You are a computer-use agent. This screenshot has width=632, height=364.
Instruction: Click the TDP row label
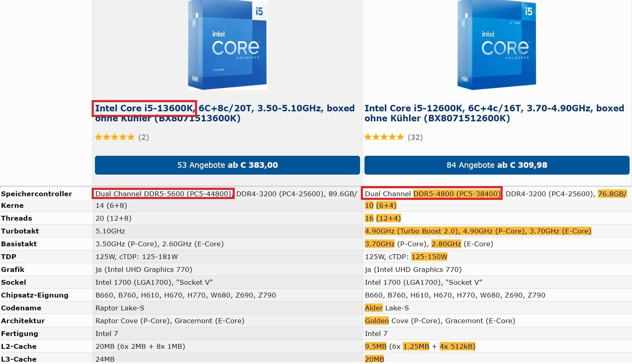pyautogui.click(x=9, y=257)
